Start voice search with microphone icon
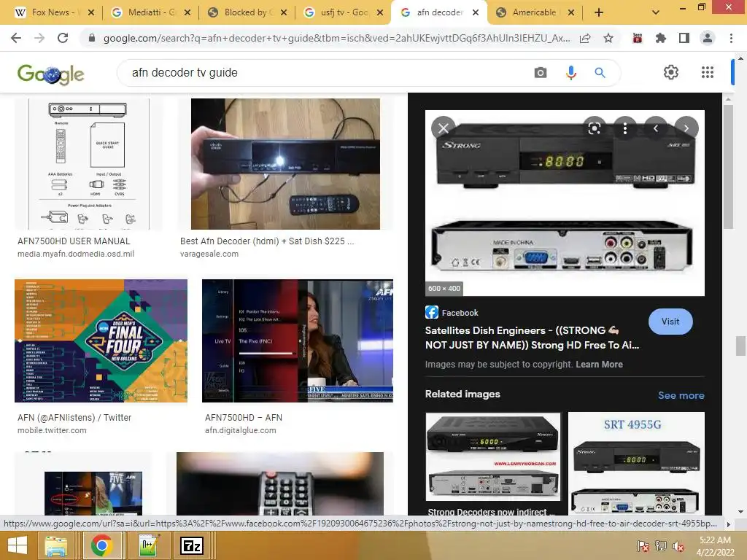Viewport: 747px width, 560px height. [x=570, y=73]
